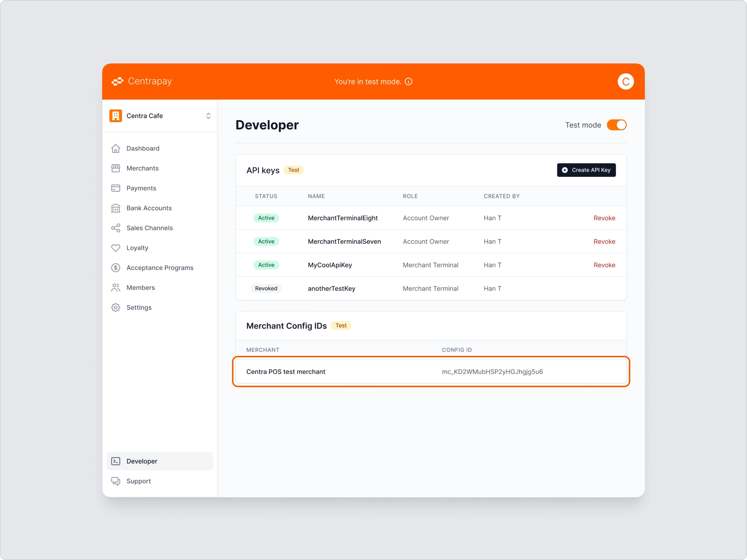Turn off the Test mode switch

616,125
